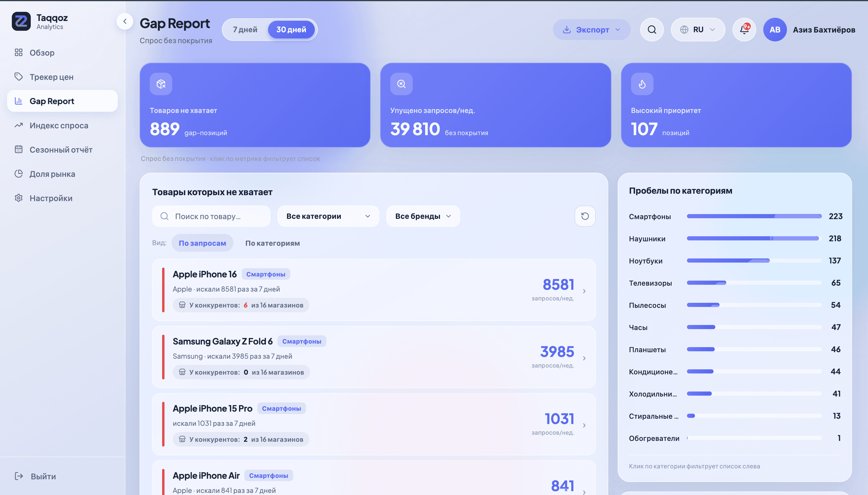The height and width of the screenshot is (495, 868).
Task: Open the Все категории dropdown
Action: (x=328, y=216)
